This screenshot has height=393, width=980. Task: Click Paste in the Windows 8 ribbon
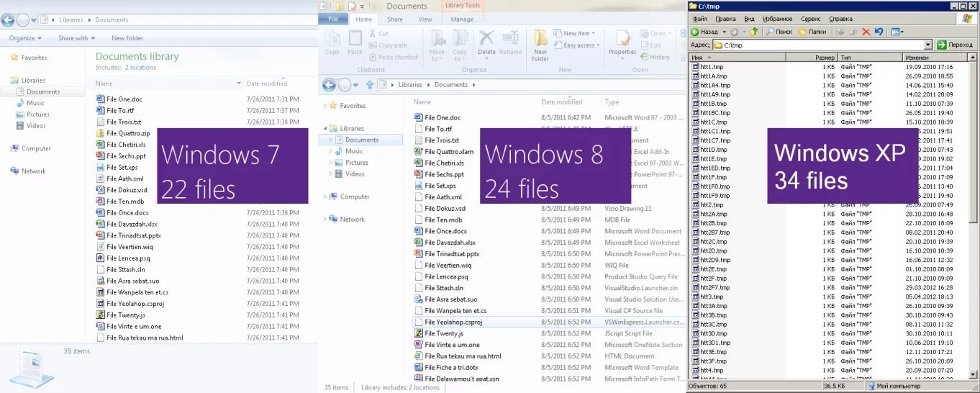(355, 42)
